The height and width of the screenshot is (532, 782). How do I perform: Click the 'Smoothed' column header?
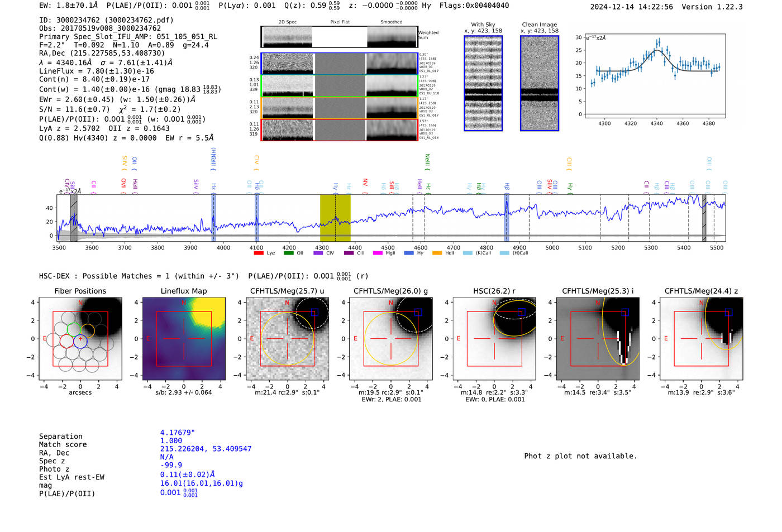[x=392, y=22]
